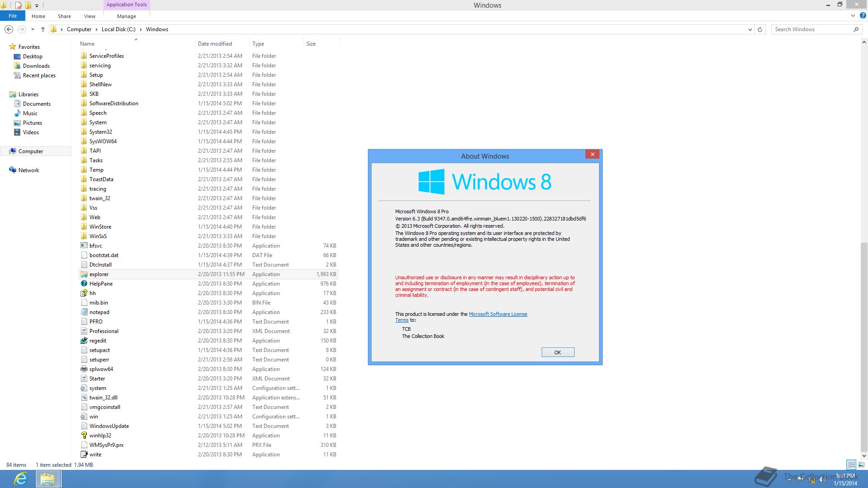The image size is (868, 488).
Task: Go up one folder level
Action: point(43,29)
